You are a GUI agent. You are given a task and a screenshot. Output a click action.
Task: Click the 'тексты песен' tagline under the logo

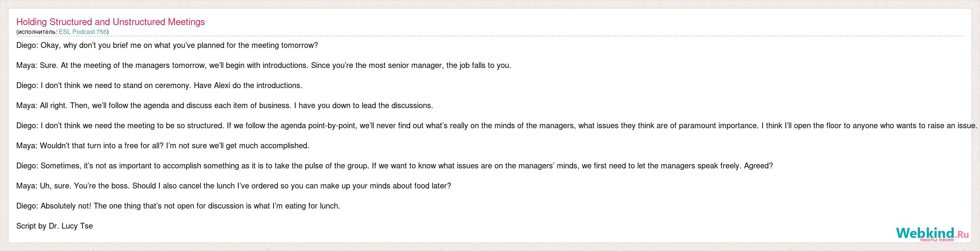[936, 240]
